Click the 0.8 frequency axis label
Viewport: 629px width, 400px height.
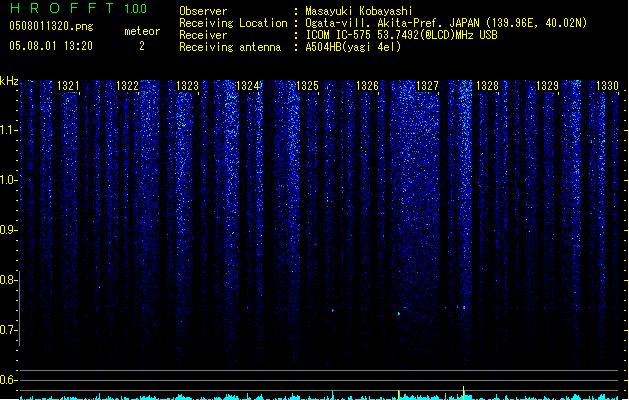pos(8,280)
